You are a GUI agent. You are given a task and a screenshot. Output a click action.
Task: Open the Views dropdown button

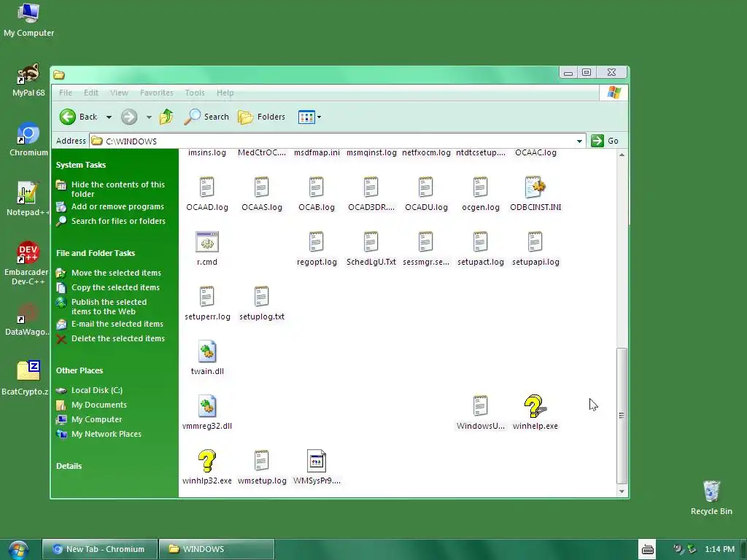[309, 117]
